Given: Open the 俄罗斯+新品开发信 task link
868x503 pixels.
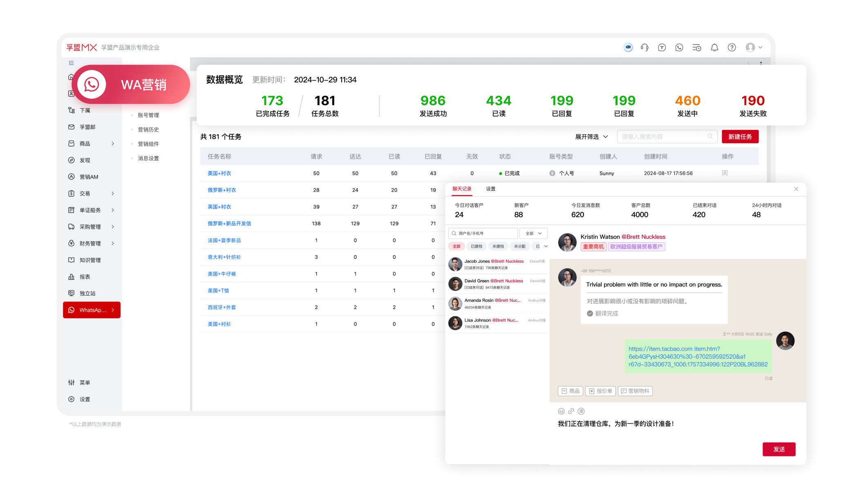Looking at the screenshot, I should tap(229, 223).
